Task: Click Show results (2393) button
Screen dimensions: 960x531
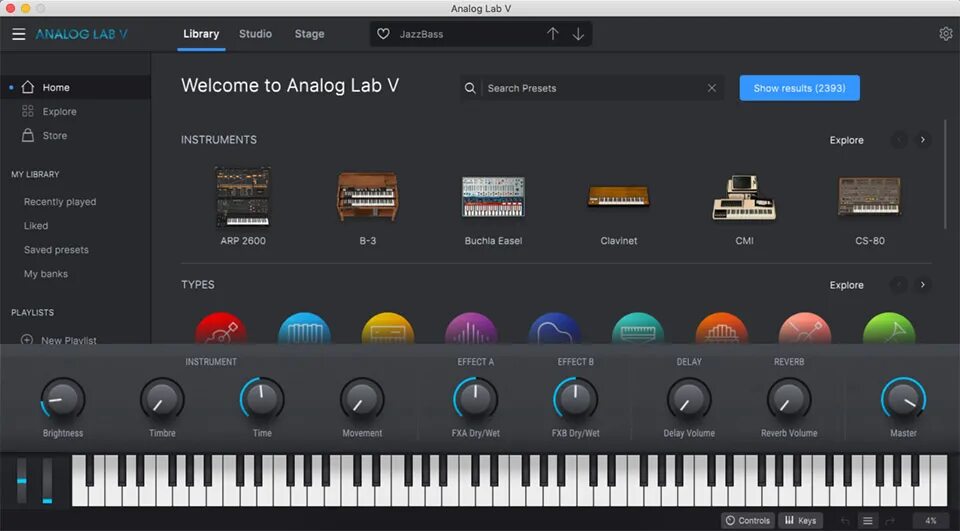Action: [800, 88]
